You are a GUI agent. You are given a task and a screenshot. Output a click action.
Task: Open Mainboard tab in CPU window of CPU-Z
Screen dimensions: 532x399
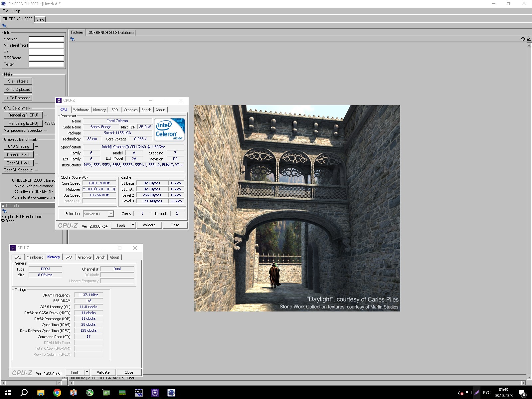coord(81,110)
